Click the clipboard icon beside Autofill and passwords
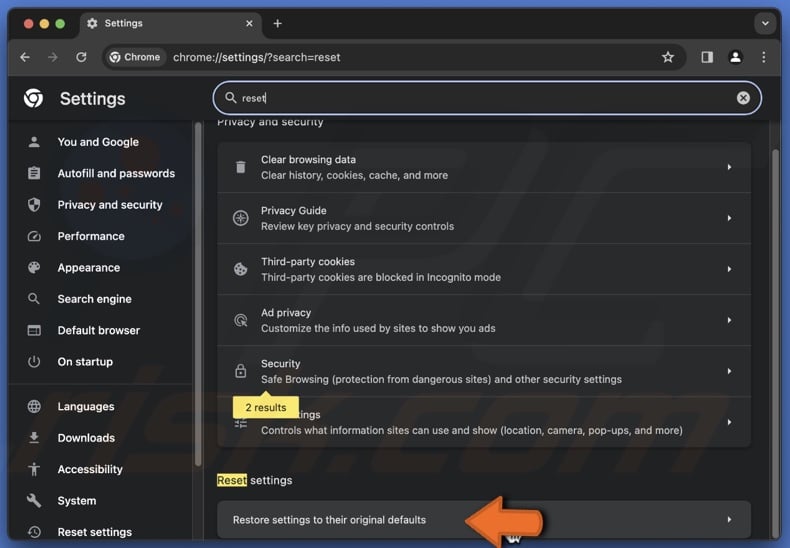The height and width of the screenshot is (548, 790). click(x=34, y=173)
